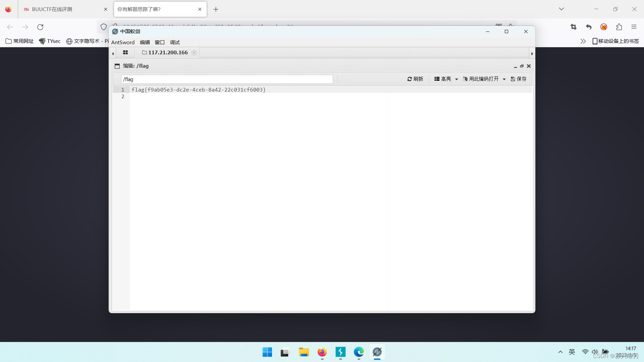Click the /flag path input field

(x=227, y=79)
